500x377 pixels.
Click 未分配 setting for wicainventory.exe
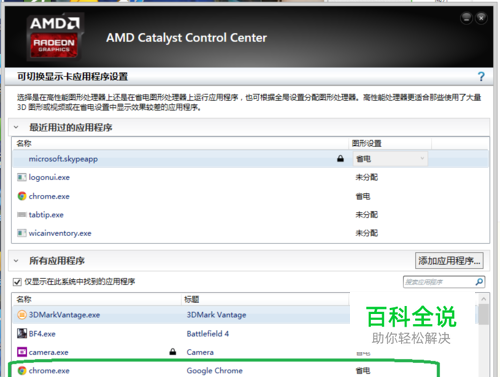[366, 233]
